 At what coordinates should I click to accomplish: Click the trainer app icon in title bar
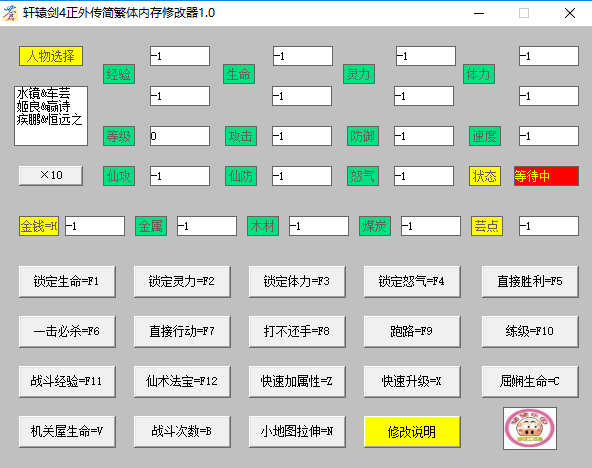10,13
